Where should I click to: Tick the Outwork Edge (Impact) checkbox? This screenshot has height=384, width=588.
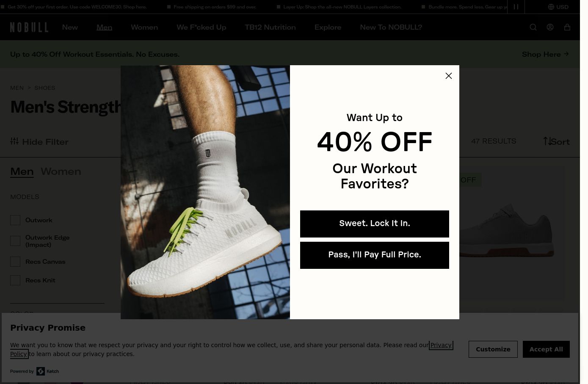tap(15, 241)
